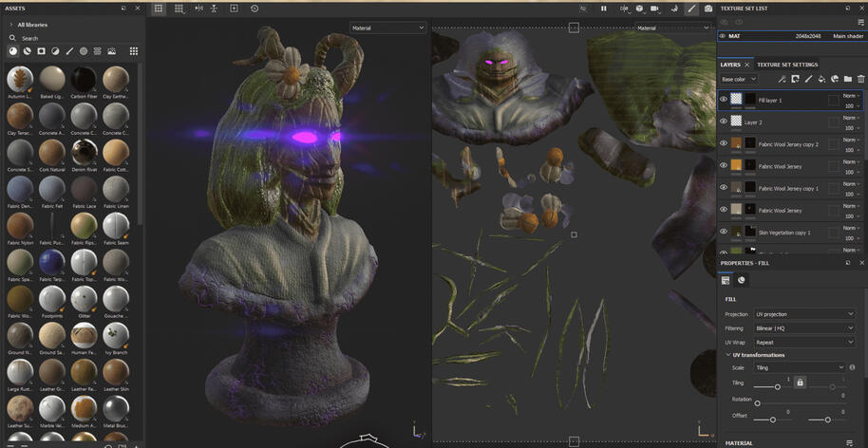Image resolution: width=868 pixels, height=448 pixels.
Task: Open the Base color channel dropdown
Action: click(x=739, y=80)
